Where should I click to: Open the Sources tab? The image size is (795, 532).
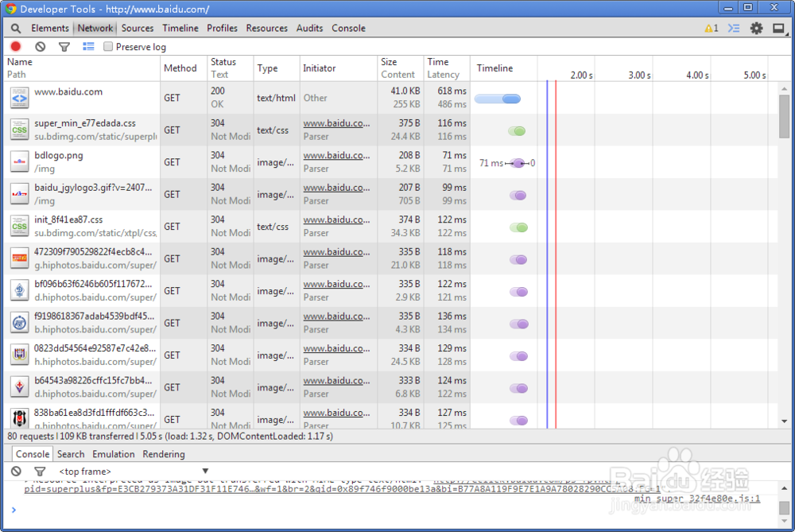[x=138, y=29]
